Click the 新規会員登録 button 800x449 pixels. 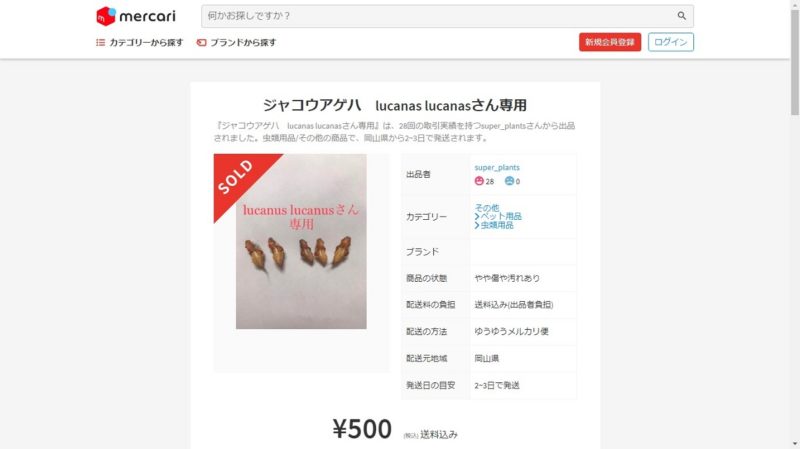tap(610, 42)
